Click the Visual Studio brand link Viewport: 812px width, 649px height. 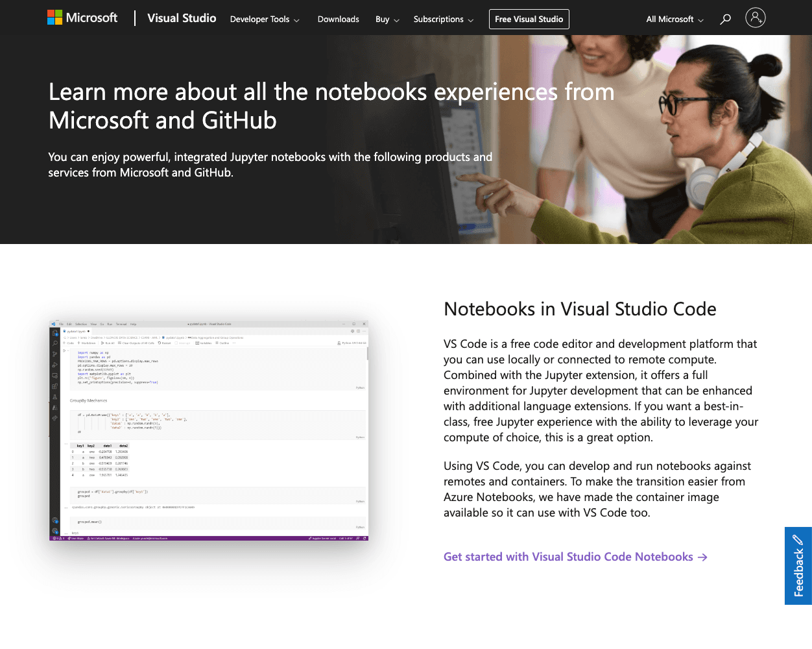182,18
